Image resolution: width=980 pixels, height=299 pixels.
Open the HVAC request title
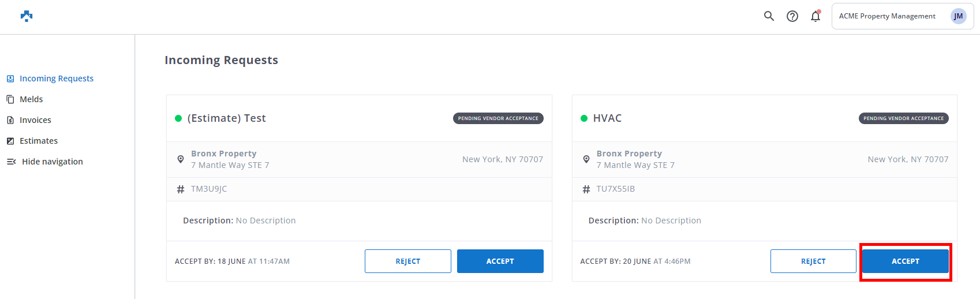tap(607, 118)
